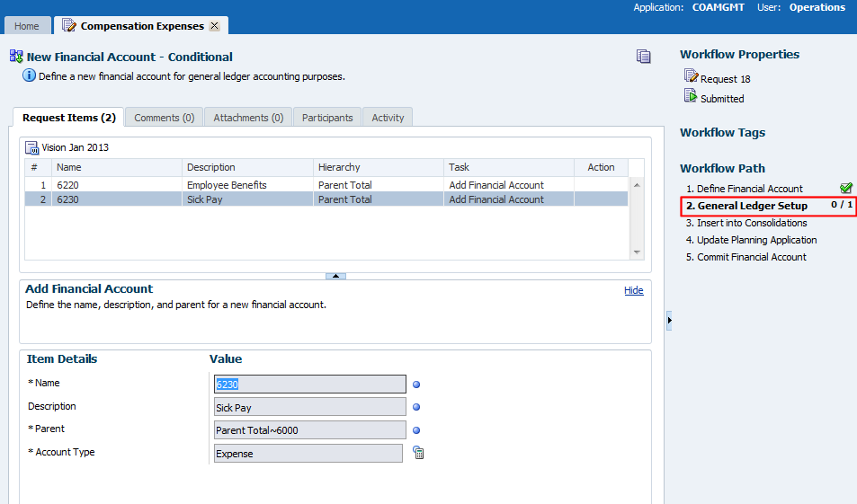The height and width of the screenshot is (504, 857).
Task: Click the Request 18 workflow icon
Action: tap(691, 78)
